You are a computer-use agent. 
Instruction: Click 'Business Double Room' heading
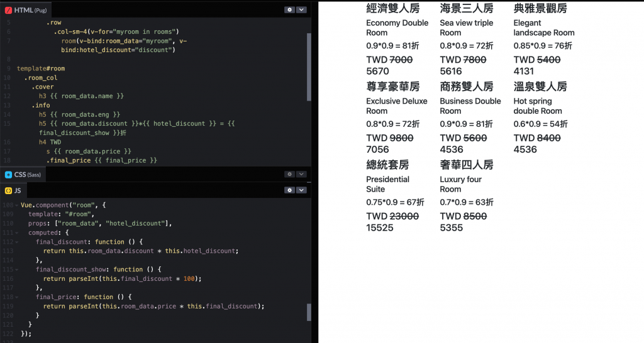(470, 106)
